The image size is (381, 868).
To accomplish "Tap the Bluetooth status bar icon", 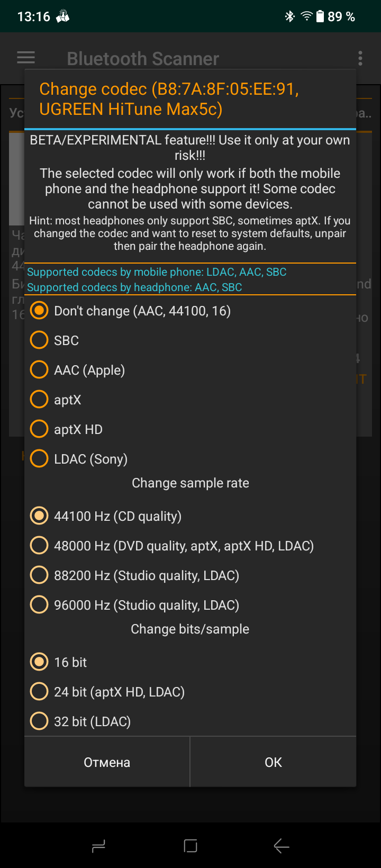I will tap(289, 16).
